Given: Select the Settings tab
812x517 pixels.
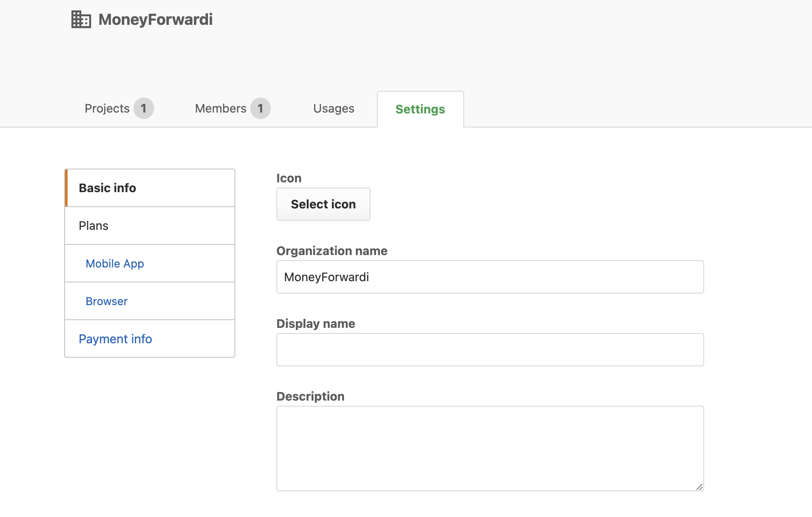Looking at the screenshot, I should (420, 109).
